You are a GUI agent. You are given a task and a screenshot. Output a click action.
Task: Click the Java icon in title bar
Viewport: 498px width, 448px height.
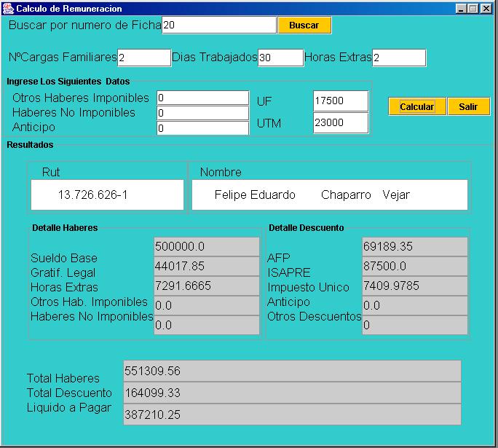8,9
